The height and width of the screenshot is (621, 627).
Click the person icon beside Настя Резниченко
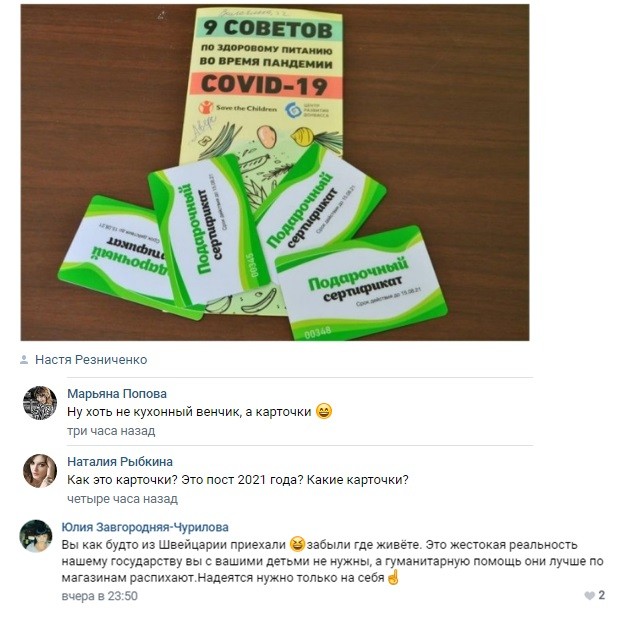click(x=24, y=359)
